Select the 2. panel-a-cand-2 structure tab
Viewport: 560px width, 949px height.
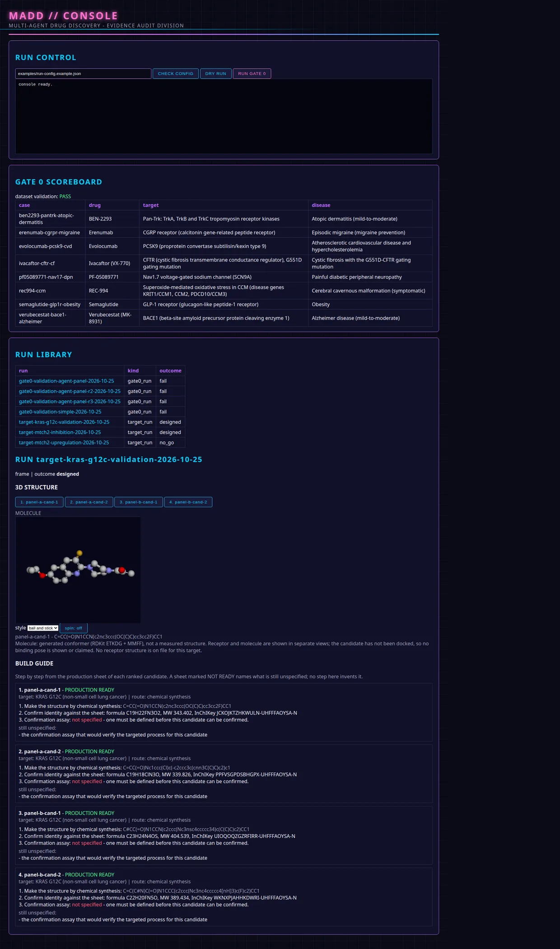89,502
